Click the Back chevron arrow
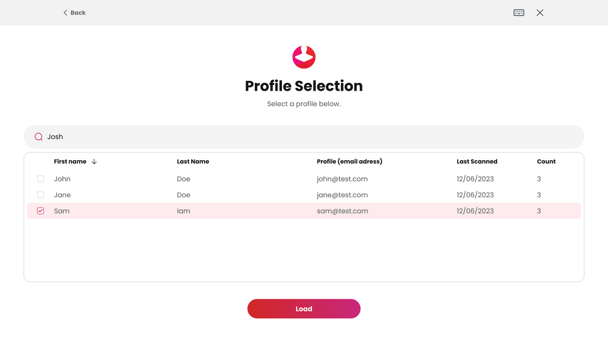 tap(65, 13)
